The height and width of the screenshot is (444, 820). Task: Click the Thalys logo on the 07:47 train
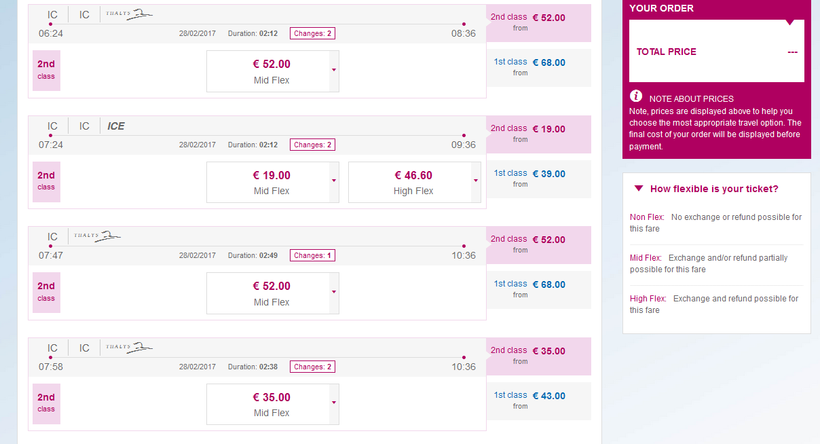[97, 237]
